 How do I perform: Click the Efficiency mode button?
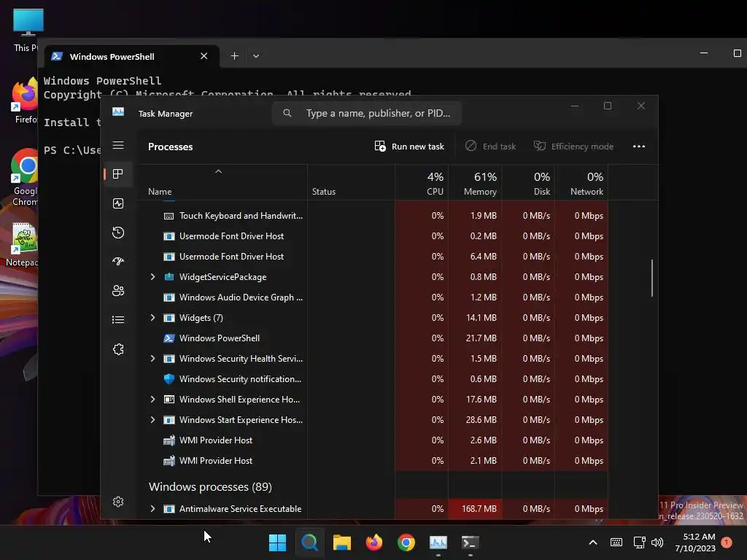[573, 146]
